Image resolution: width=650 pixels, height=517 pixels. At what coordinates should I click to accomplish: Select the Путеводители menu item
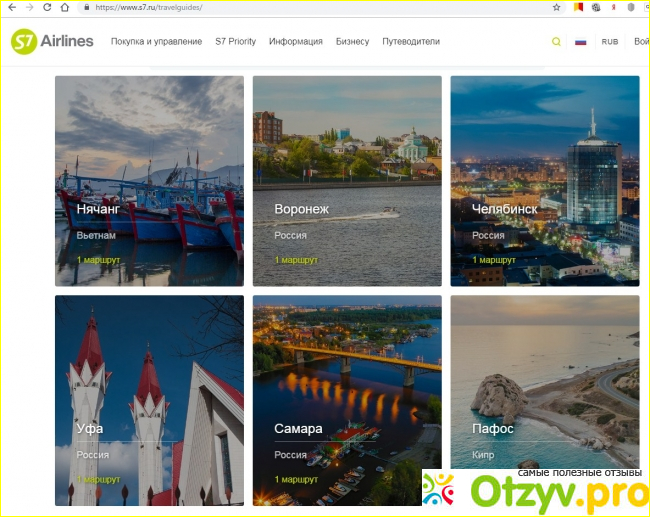pos(411,42)
